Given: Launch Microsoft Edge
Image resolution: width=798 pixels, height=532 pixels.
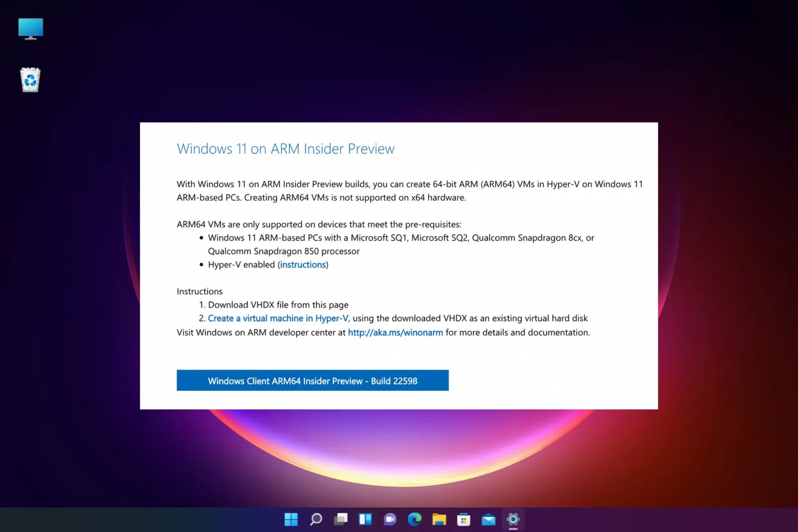Looking at the screenshot, I should click(x=414, y=520).
